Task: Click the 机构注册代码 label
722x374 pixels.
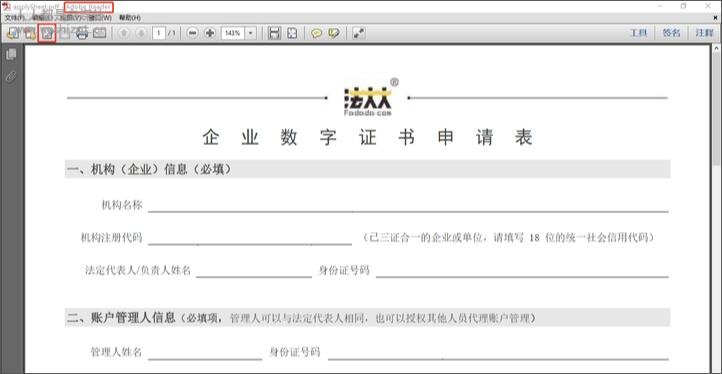Action: click(x=112, y=238)
